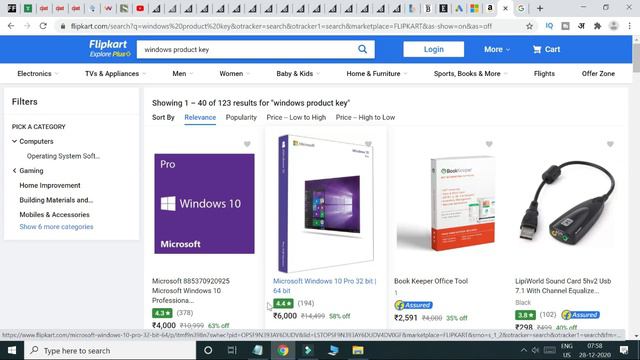Image resolution: width=640 pixels, height=360 pixels.
Task: Click Show 6 more categories
Action: pos(56,227)
